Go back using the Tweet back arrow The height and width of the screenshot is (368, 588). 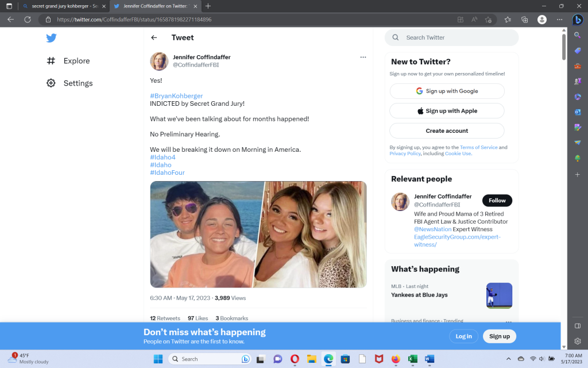click(x=154, y=38)
